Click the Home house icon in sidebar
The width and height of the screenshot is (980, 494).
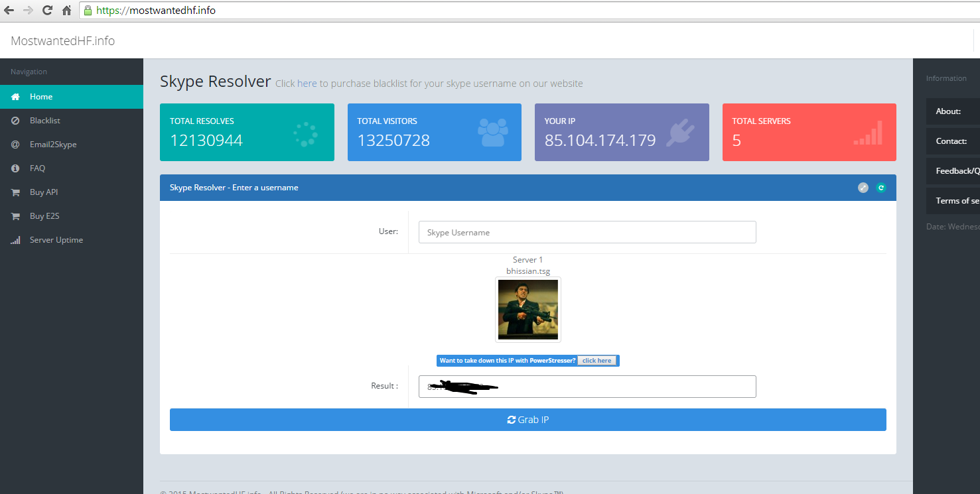pyautogui.click(x=15, y=97)
